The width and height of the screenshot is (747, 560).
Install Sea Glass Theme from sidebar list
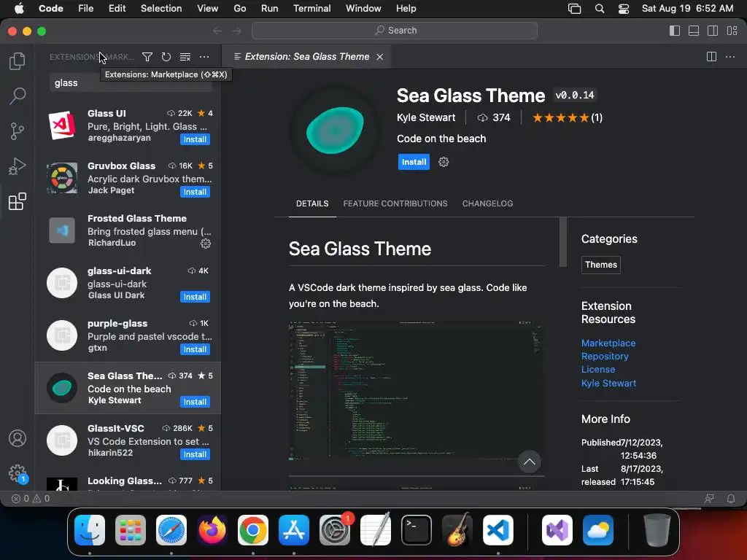(x=195, y=402)
